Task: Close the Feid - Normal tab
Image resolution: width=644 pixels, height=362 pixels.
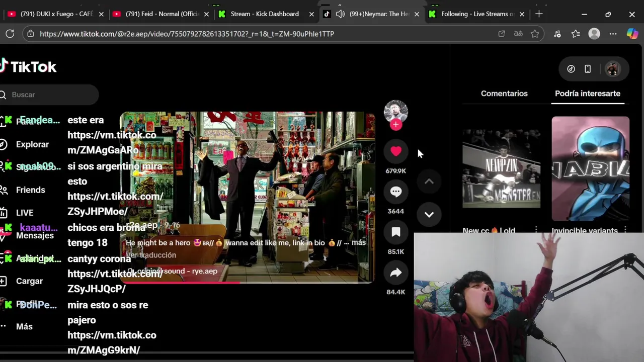Action: [206, 14]
